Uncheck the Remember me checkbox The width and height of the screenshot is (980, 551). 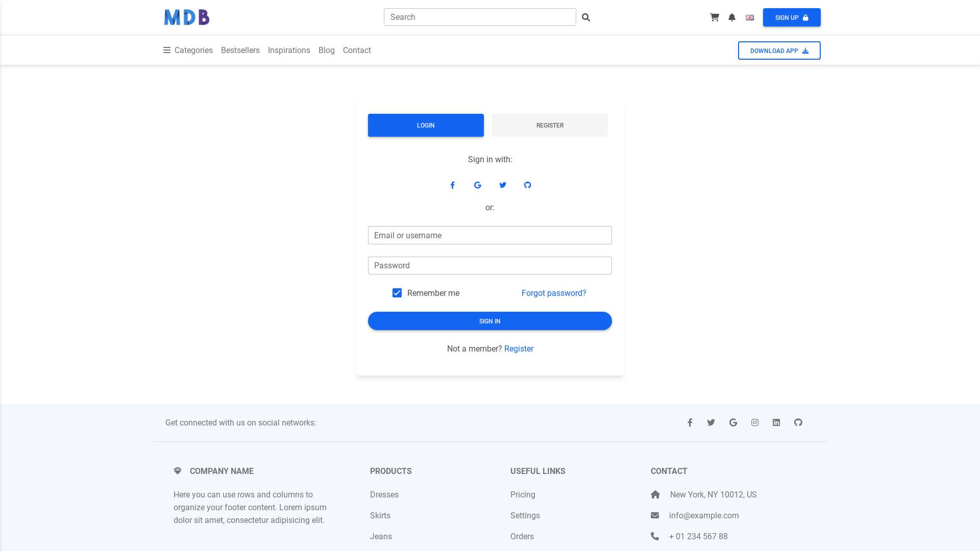point(397,293)
